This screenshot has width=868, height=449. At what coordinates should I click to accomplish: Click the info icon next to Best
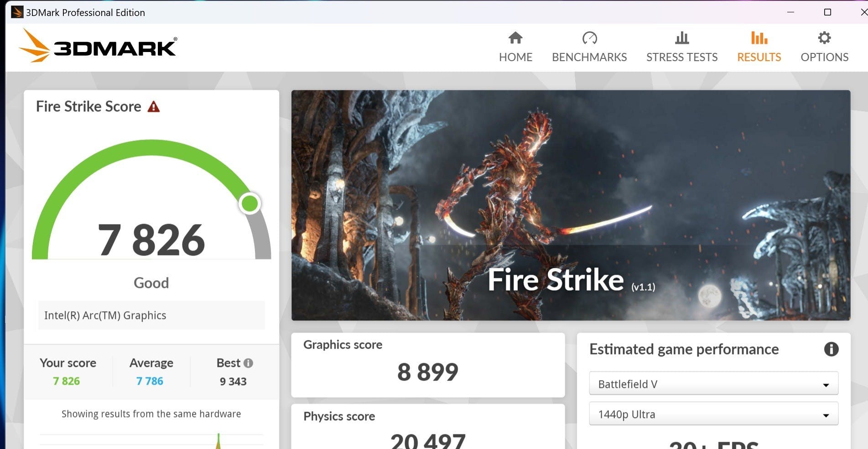click(x=248, y=363)
